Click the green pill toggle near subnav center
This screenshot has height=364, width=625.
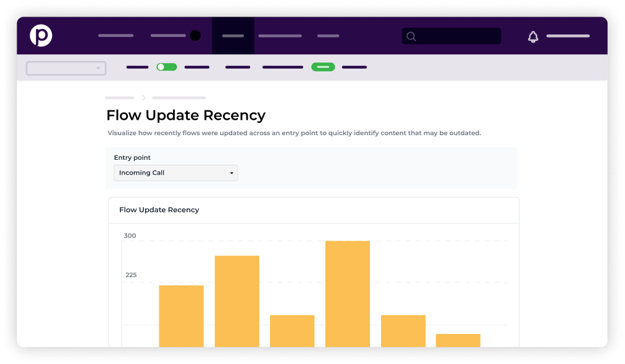coord(323,67)
